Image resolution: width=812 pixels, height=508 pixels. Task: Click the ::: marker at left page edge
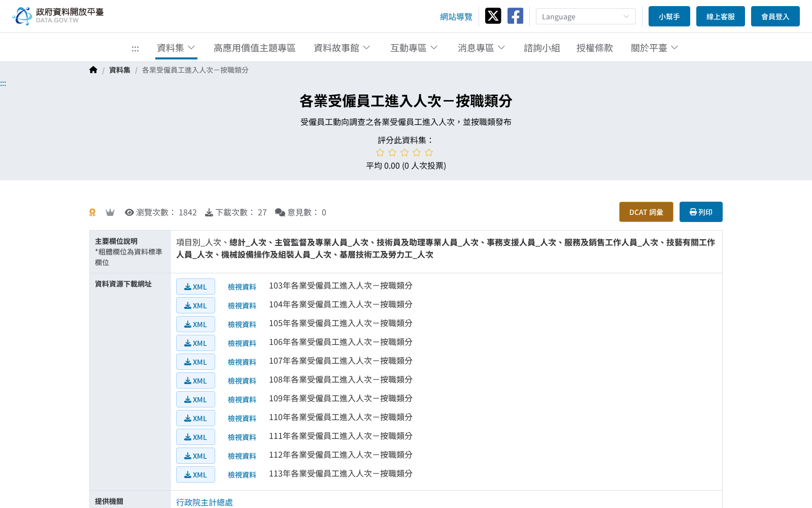pyautogui.click(x=3, y=83)
